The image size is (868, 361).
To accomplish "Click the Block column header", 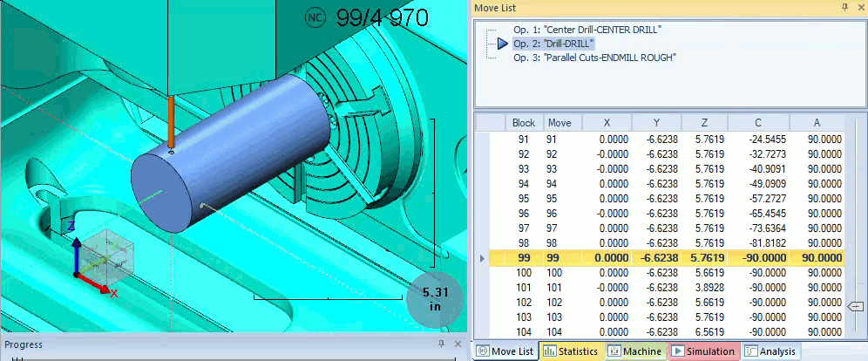I will click(x=524, y=123).
